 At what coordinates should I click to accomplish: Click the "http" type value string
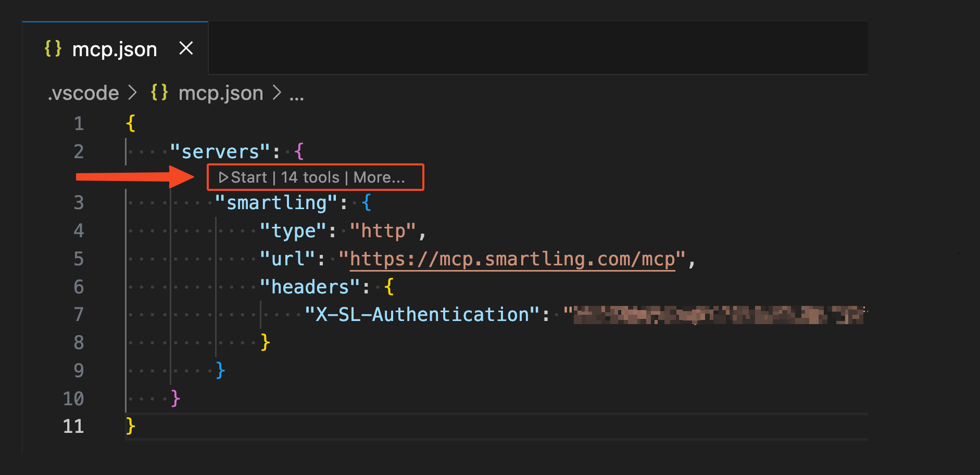click(383, 230)
